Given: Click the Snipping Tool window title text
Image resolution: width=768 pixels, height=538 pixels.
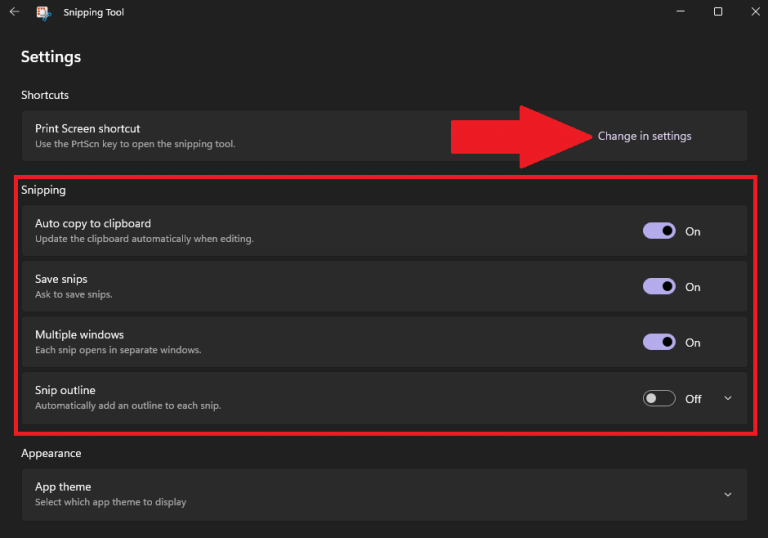Looking at the screenshot, I should [94, 13].
